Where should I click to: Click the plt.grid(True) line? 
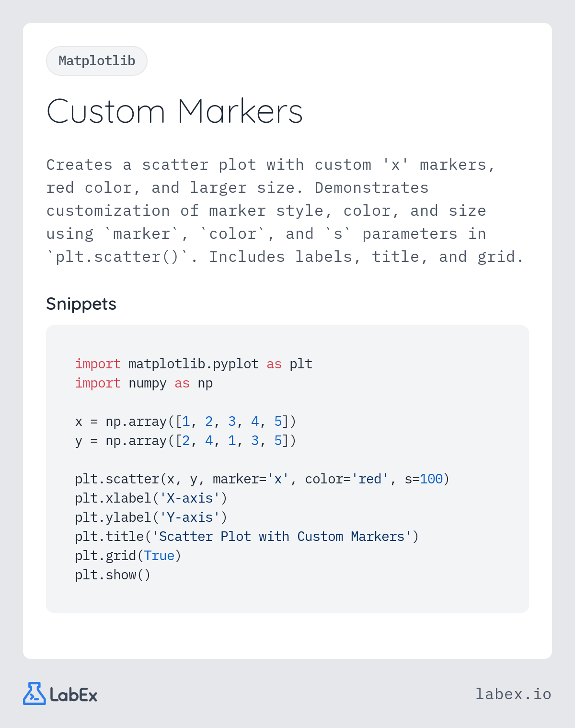click(128, 556)
